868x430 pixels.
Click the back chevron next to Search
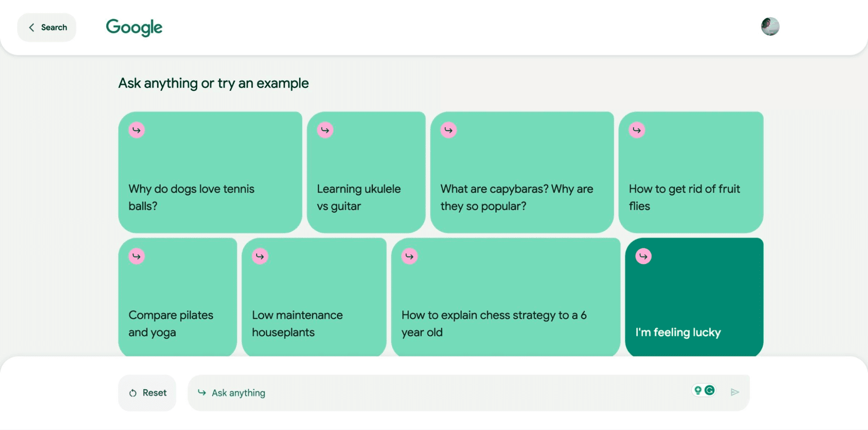[31, 27]
